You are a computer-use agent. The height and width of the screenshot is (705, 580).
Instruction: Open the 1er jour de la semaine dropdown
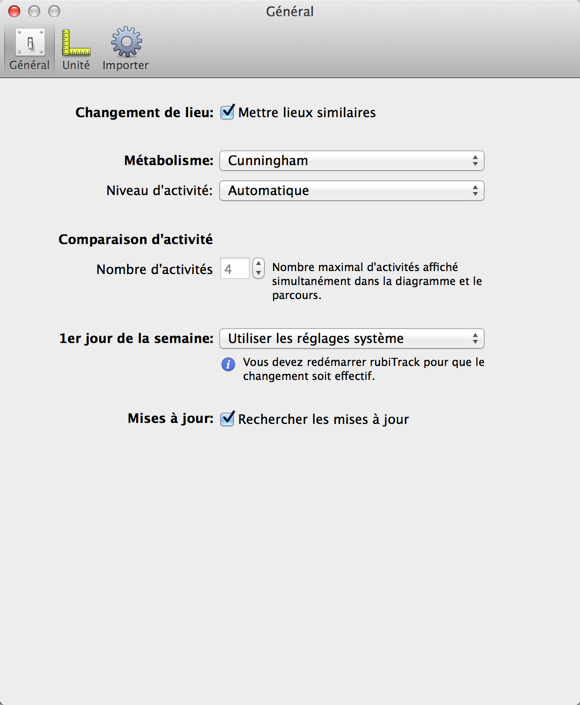(352, 339)
